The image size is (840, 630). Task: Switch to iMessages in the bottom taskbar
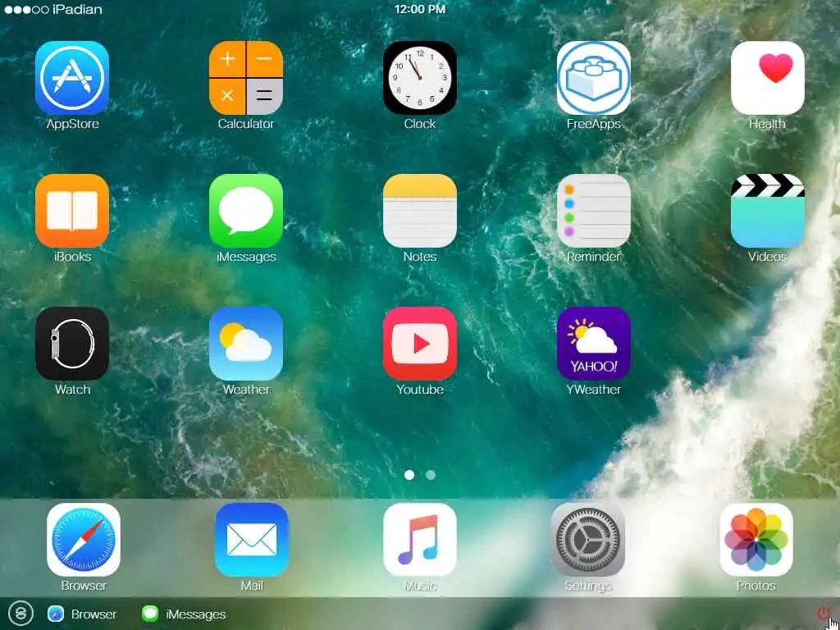[x=184, y=614]
